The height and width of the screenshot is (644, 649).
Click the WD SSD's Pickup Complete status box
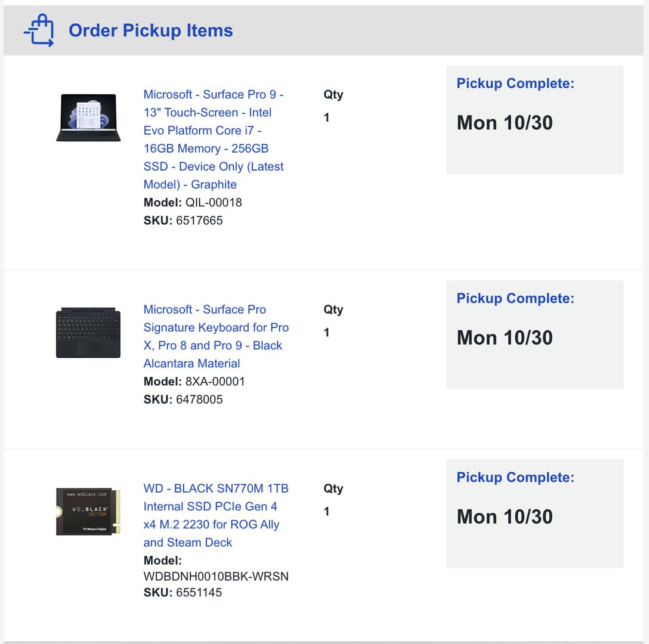[x=534, y=513]
